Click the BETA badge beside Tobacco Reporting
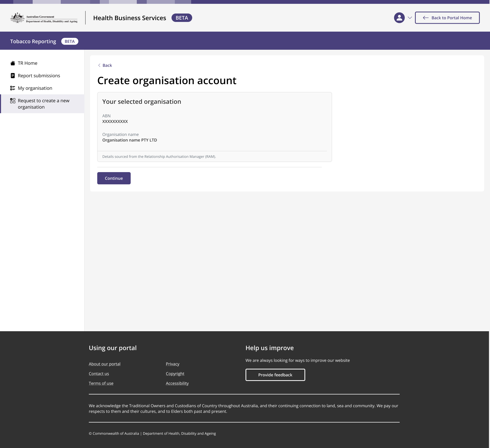490x448 pixels. point(70,41)
